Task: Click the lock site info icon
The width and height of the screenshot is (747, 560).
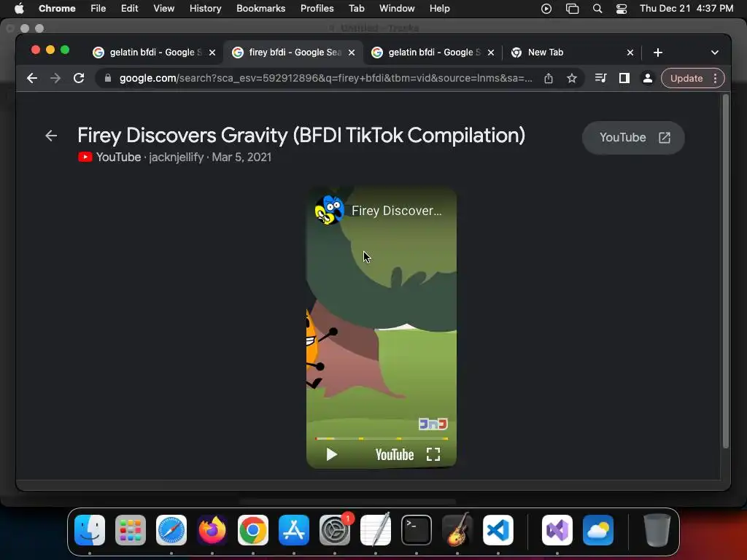Action: tap(108, 78)
